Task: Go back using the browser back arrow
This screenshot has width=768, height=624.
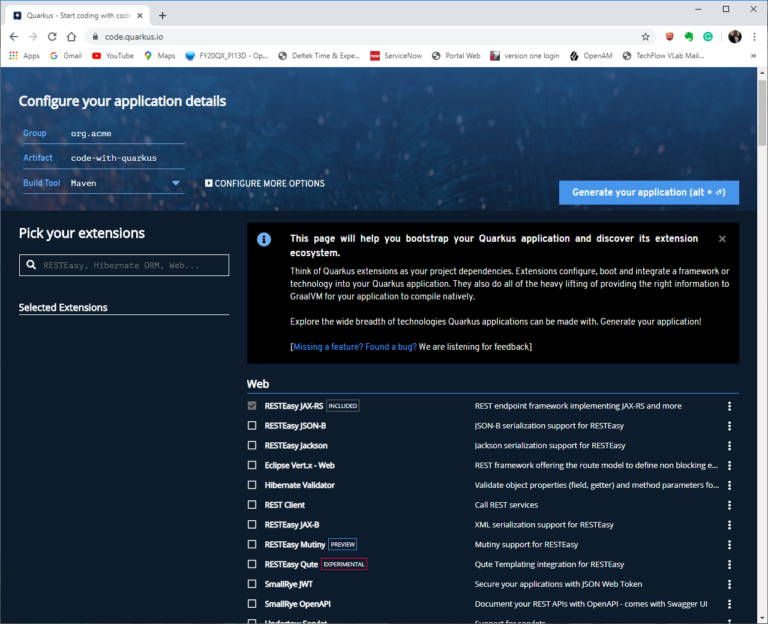Action: (14, 37)
